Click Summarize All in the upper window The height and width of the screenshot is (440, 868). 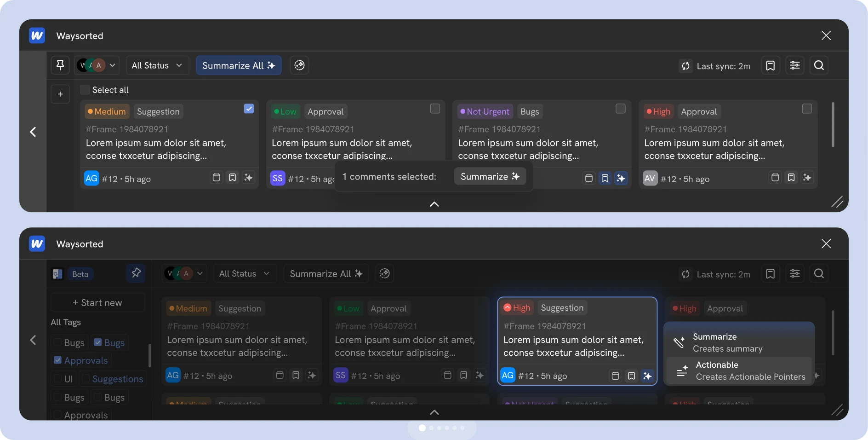pos(239,65)
